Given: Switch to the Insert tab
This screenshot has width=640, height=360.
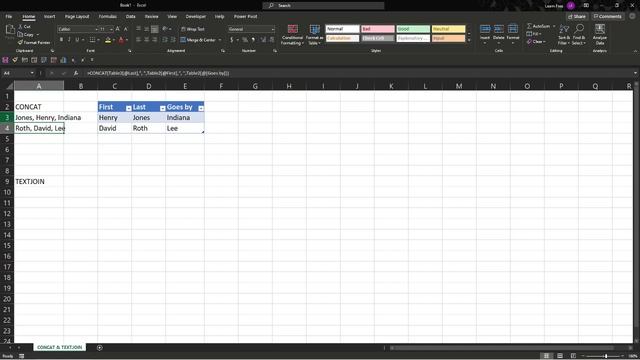Looking at the screenshot, I should point(49,16).
